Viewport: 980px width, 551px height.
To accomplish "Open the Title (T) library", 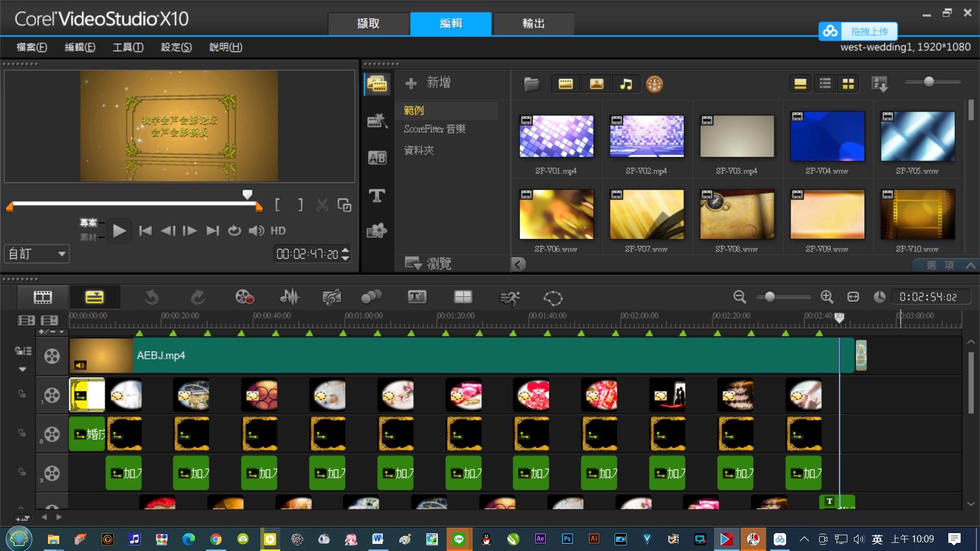I will 377,195.
